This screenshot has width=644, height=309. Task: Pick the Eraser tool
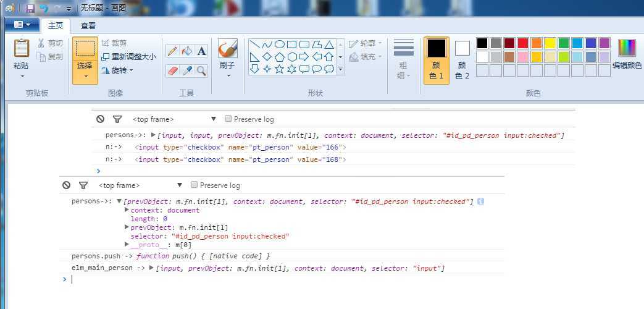pos(172,70)
